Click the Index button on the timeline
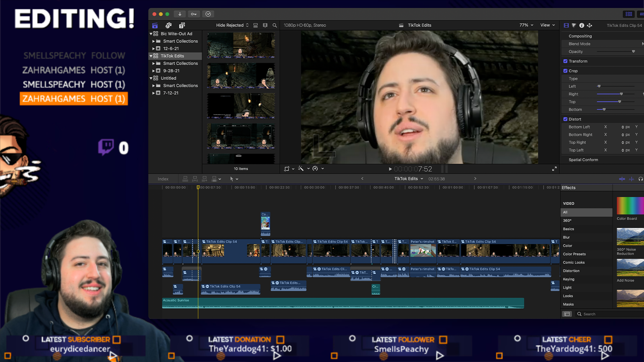This screenshot has width=644, height=362. coord(163,179)
